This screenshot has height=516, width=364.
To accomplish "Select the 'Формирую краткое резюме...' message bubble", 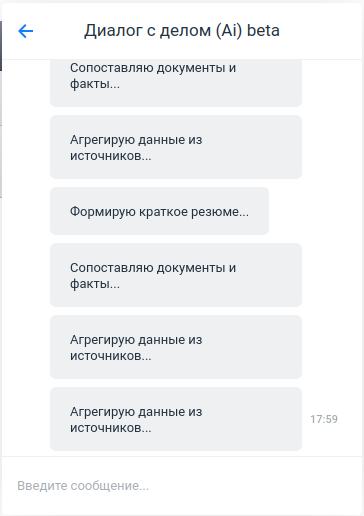I will (x=159, y=211).
